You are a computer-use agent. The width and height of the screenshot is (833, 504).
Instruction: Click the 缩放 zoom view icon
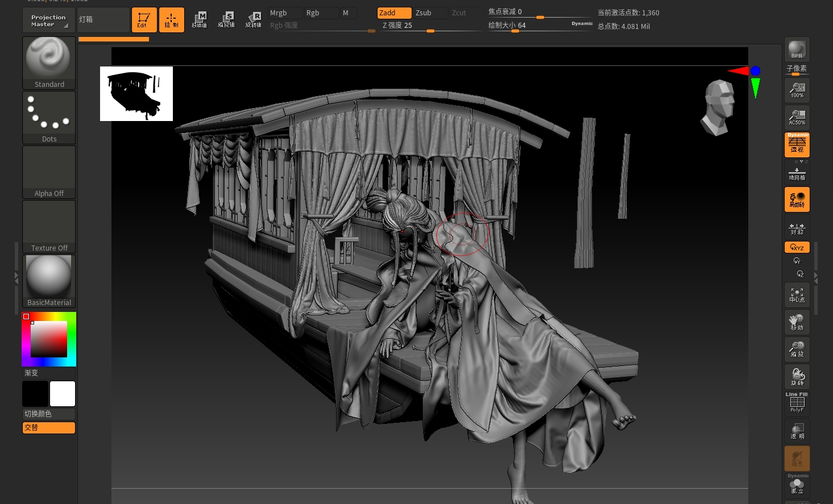(x=797, y=349)
